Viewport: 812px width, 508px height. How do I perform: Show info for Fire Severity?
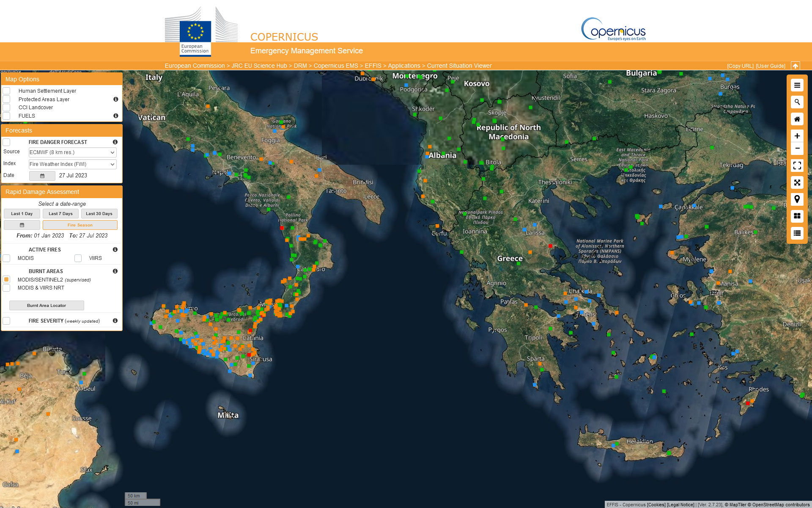(115, 320)
